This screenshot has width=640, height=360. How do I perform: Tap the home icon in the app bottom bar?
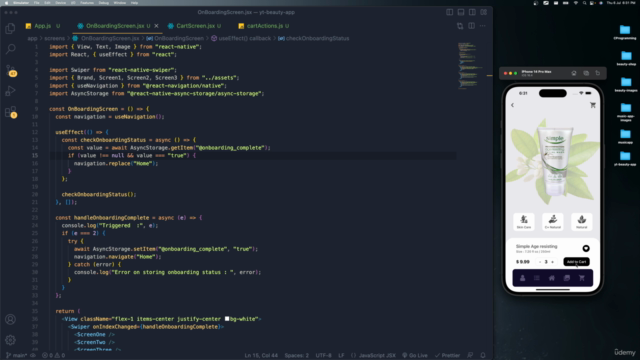coord(551,278)
